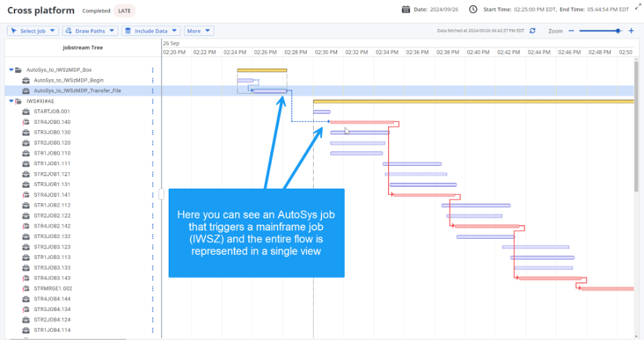Select the STR3JOB3.133 tree row
This screenshot has height=340, width=644.
point(83,267)
